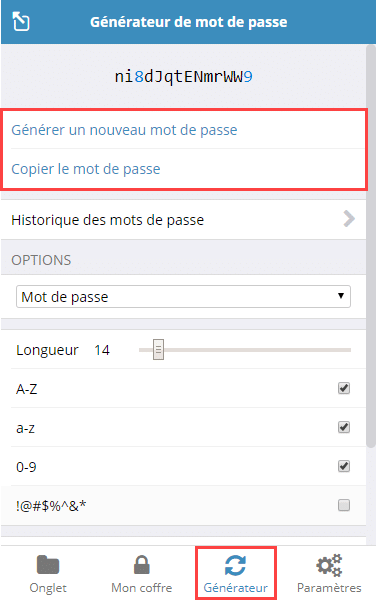Viewport: 376px width, 600px height.
Task: Disable the 0-9 digits checkbox
Action: click(344, 466)
